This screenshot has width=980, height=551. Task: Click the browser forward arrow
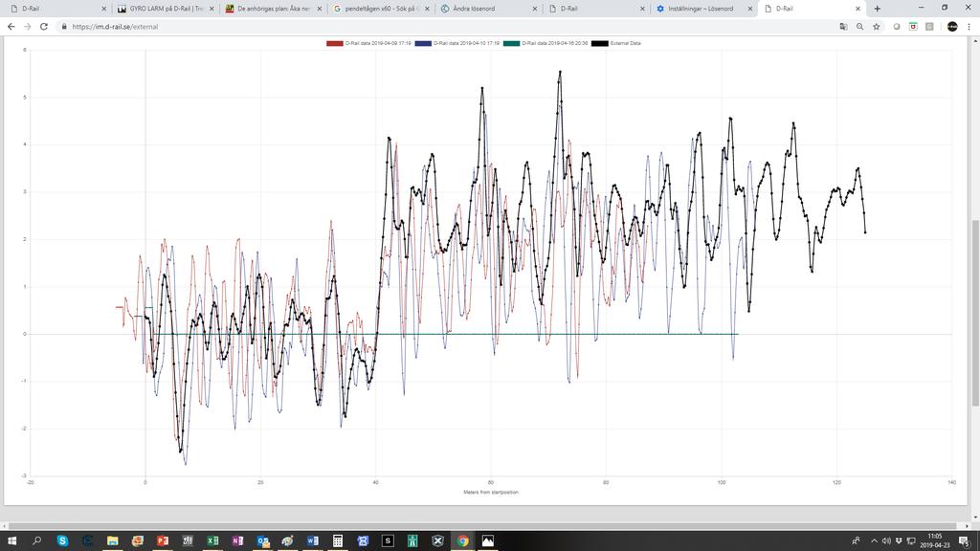point(27,26)
